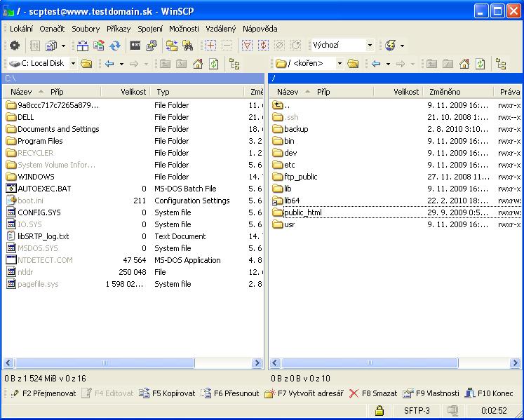524x420 pixels.
Task: Expand the session globe dropdown arrow
Action: (x=402, y=46)
